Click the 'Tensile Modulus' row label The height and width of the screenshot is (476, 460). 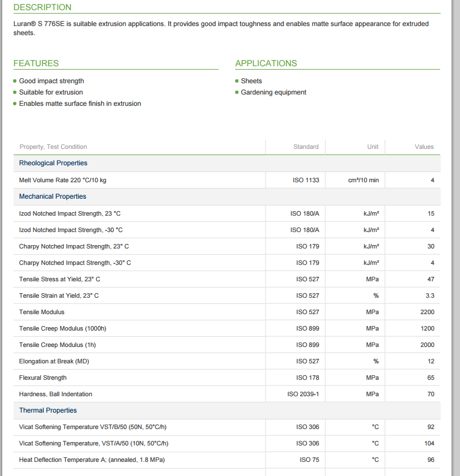point(41,312)
